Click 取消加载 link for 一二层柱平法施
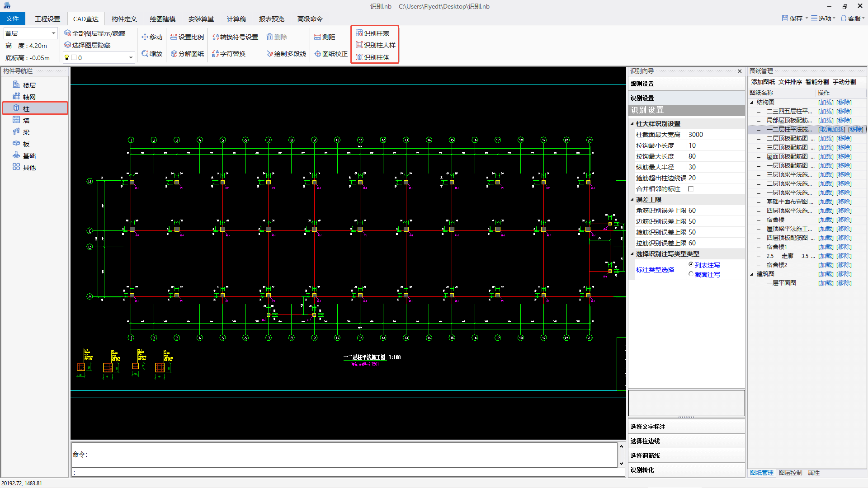 pyautogui.click(x=832, y=129)
